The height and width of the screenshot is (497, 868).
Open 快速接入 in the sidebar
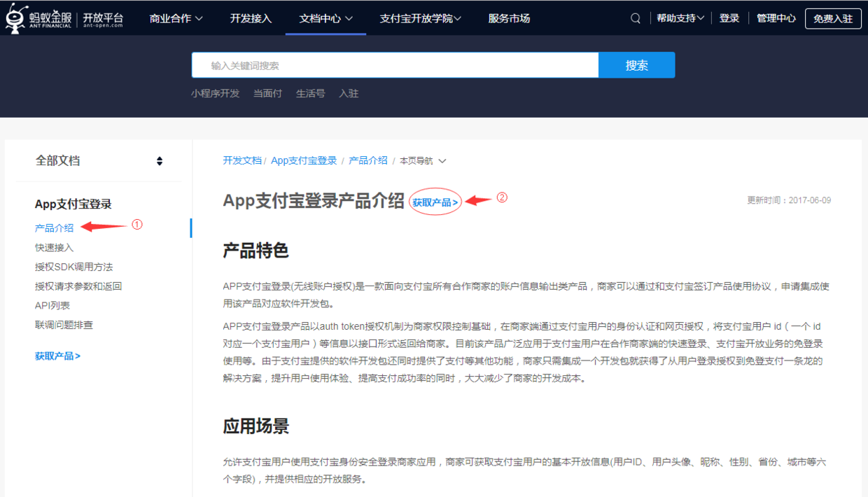[x=54, y=248]
